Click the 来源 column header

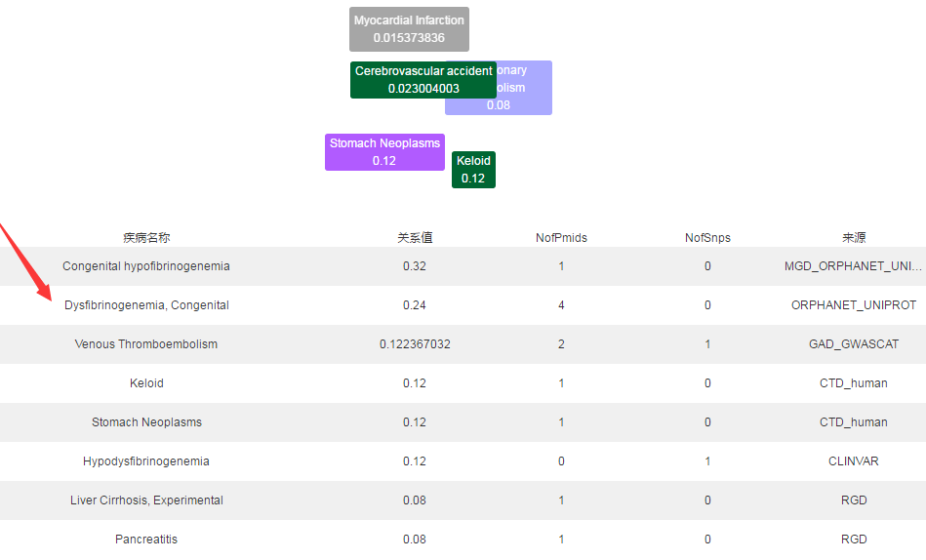pos(854,237)
